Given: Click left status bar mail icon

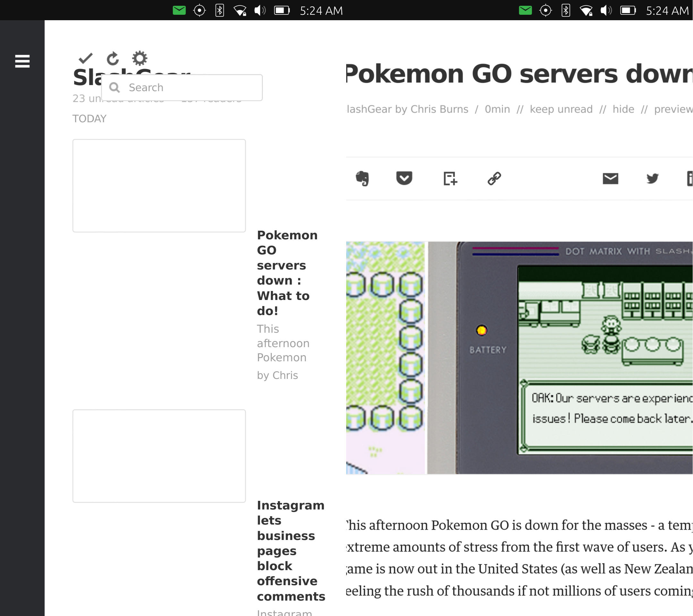Looking at the screenshot, I should click(x=179, y=11).
